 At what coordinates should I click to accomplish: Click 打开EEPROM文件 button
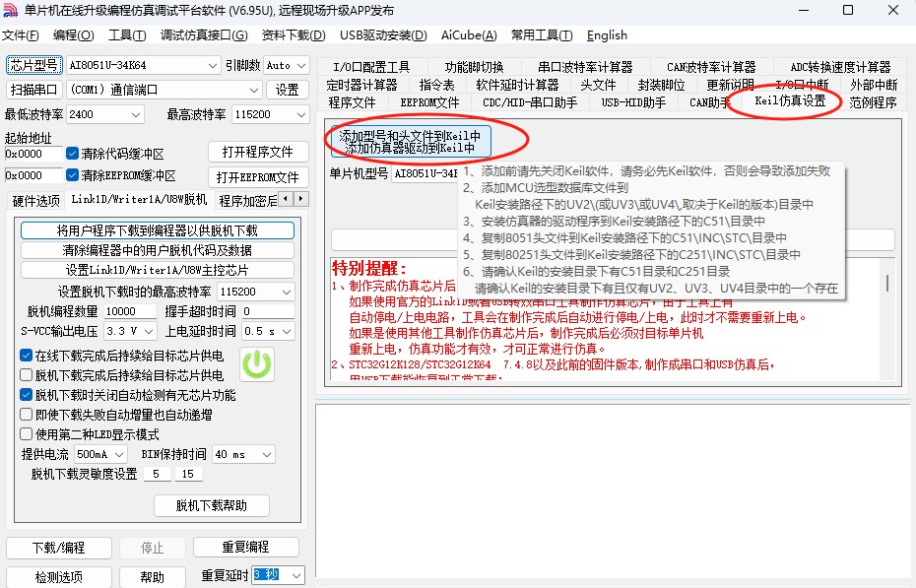click(258, 177)
